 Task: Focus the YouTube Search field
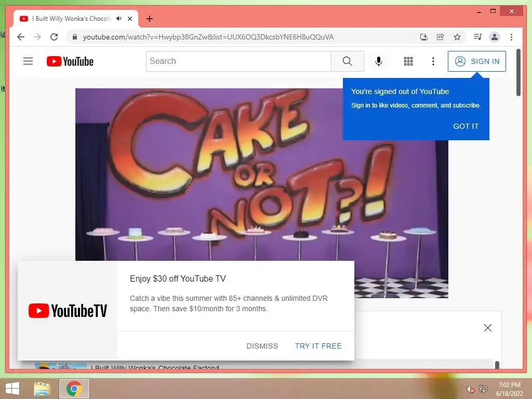pyautogui.click(x=238, y=61)
